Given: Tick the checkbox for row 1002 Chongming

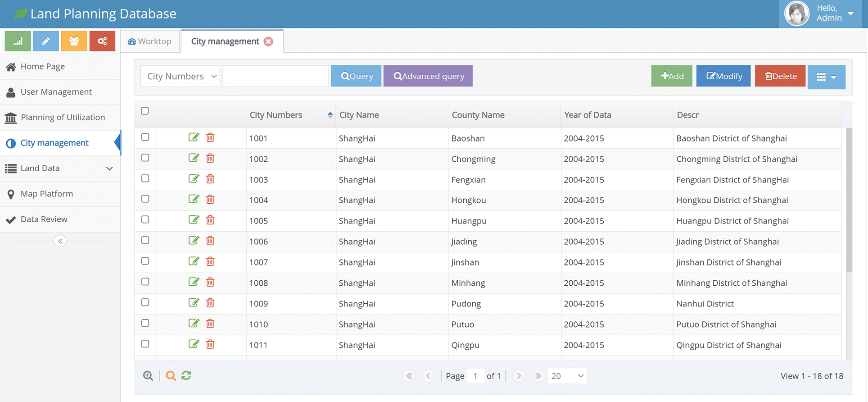Looking at the screenshot, I should point(145,158).
